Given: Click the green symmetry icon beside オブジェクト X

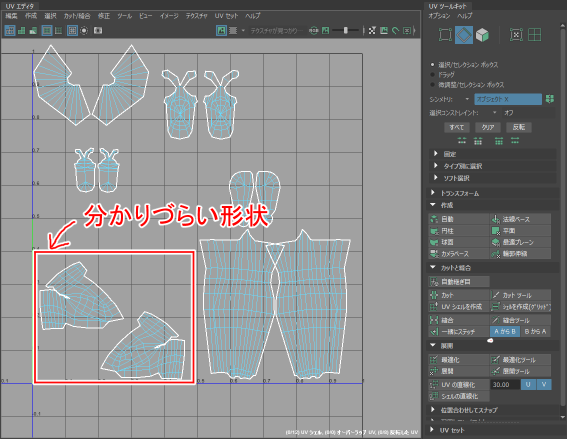Looking at the screenshot, I should (550, 99).
